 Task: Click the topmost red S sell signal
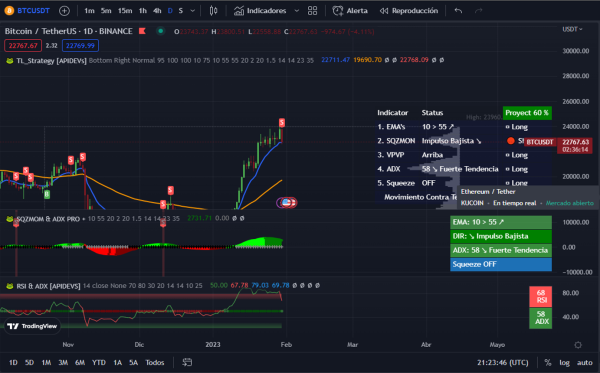pos(282,122)
